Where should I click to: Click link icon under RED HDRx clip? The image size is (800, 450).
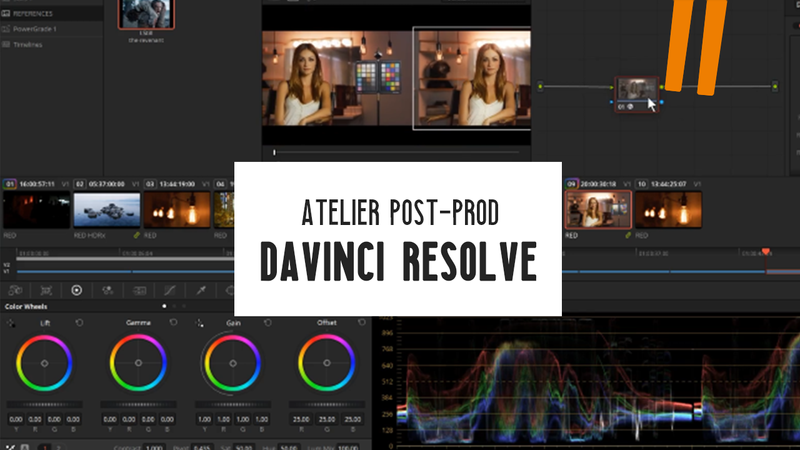click(x=136, y=235)
